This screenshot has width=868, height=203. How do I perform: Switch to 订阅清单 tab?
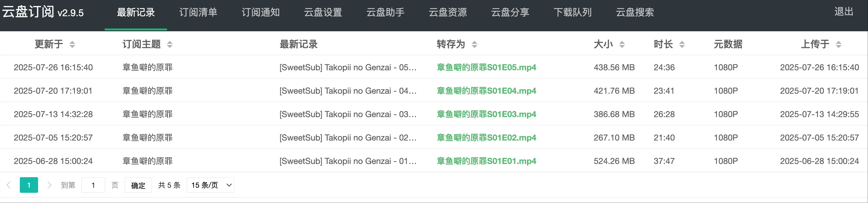pyautogui.click(x=198, y=13)
